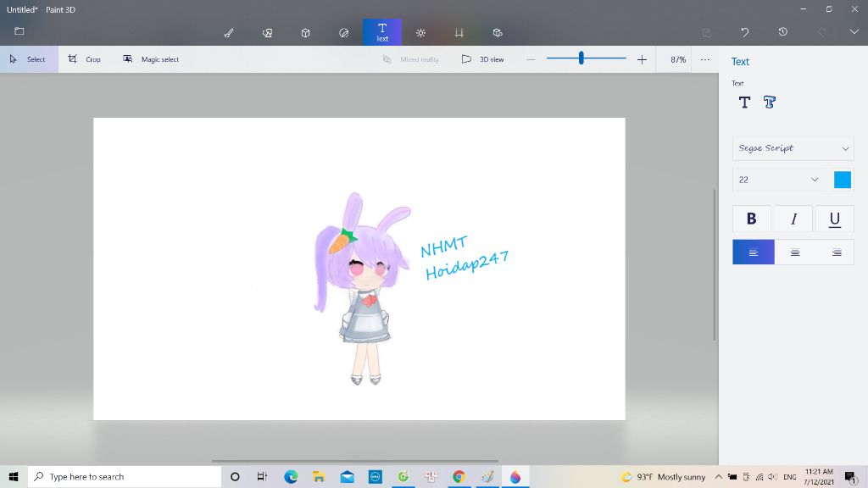Select the Brushes tool
The image size is (868, 488).
tap(228, 33)
